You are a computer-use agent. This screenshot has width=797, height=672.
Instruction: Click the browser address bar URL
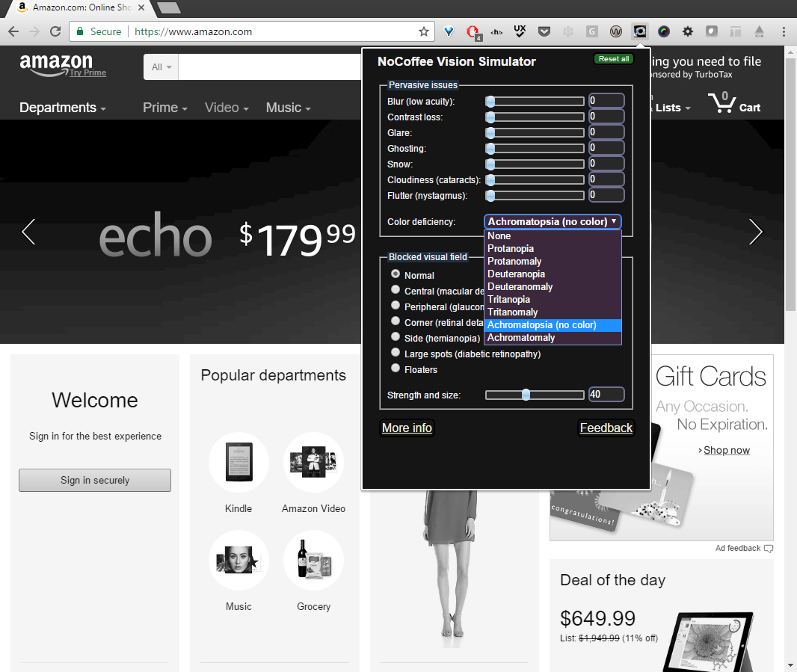[193, 31]
